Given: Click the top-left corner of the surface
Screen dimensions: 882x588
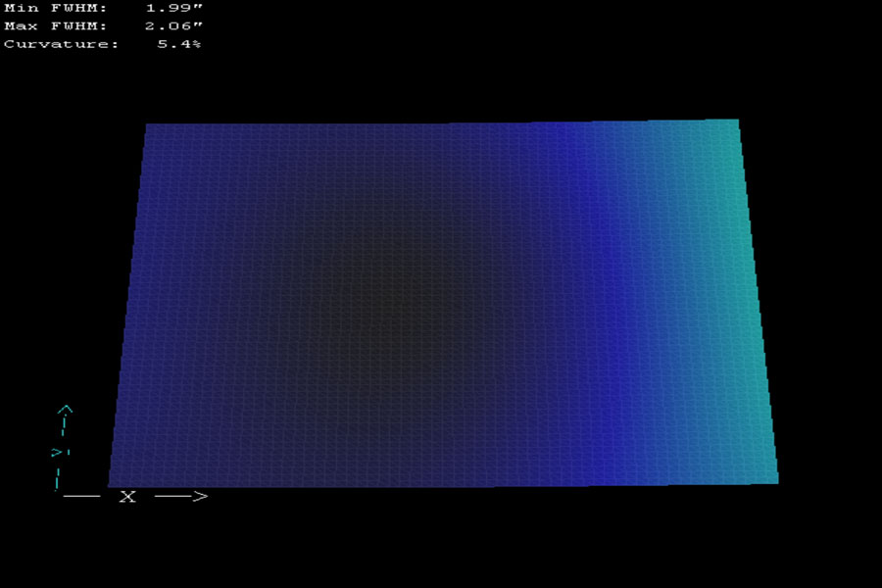Looking at the screenshot, I should (148, 126).
